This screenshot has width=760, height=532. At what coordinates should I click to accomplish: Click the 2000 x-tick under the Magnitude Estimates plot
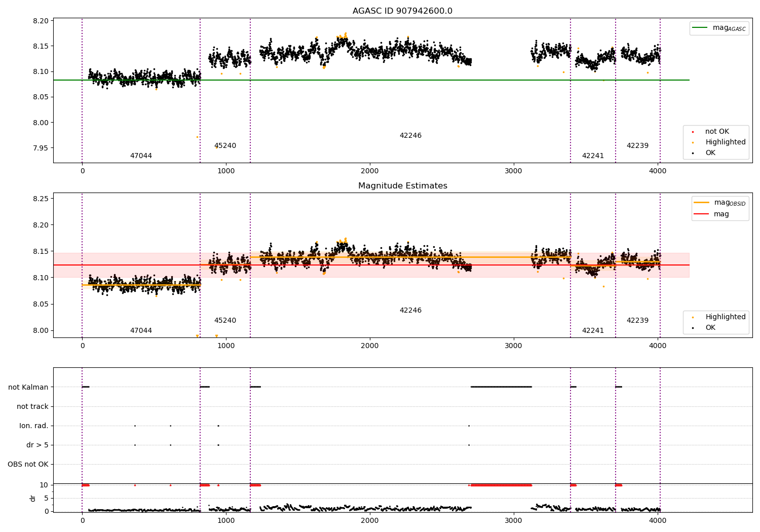pyautogui.click(x=370, y=346)
